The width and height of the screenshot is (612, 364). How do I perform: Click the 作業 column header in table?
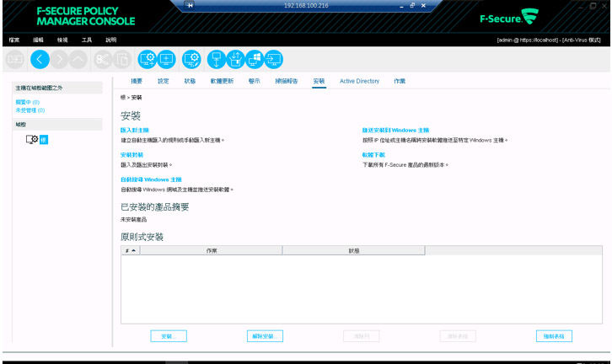[x=211, y=250]
